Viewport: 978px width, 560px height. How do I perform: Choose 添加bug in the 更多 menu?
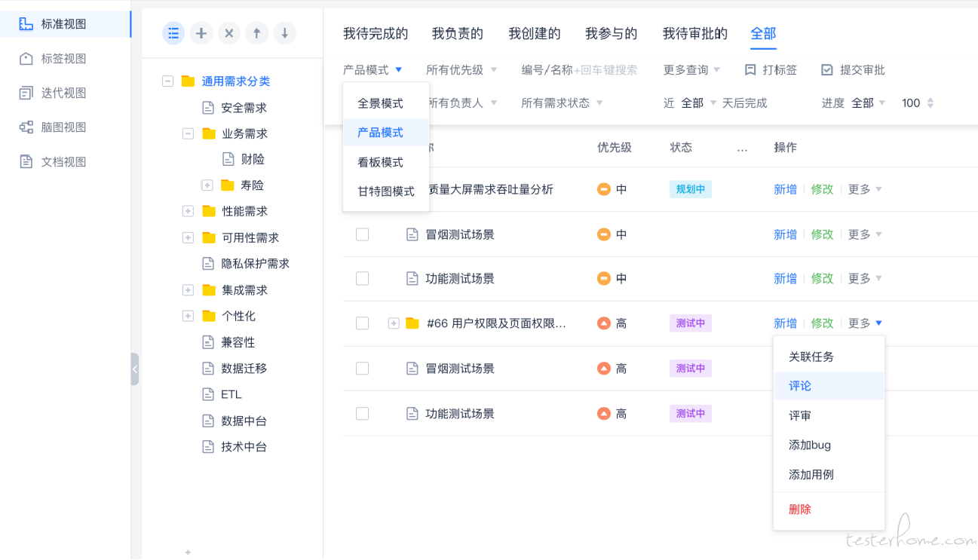coord(810,445)
